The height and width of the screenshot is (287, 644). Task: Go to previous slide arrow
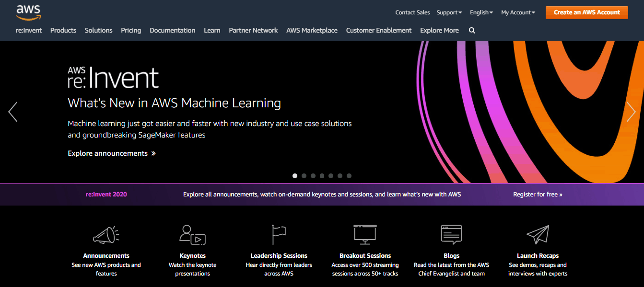(13, 112)
